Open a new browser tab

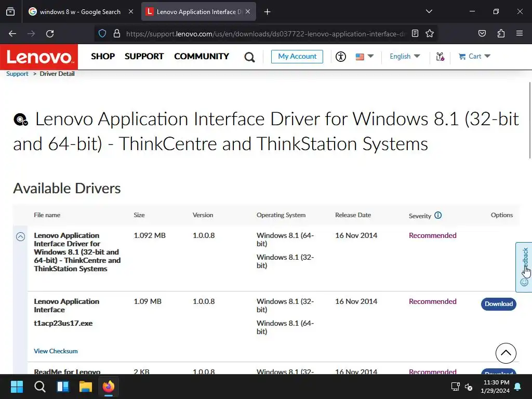coord(268,12)
